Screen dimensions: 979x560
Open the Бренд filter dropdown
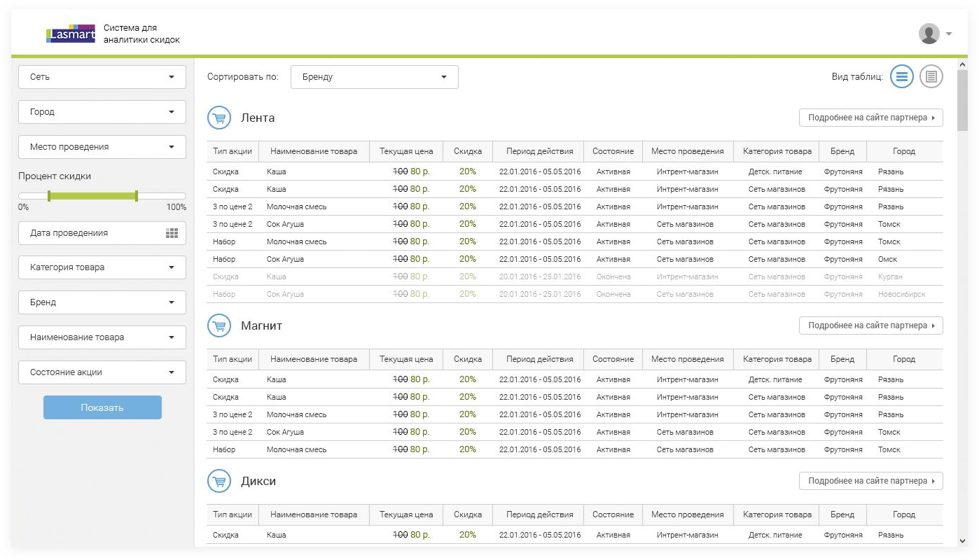102,302
